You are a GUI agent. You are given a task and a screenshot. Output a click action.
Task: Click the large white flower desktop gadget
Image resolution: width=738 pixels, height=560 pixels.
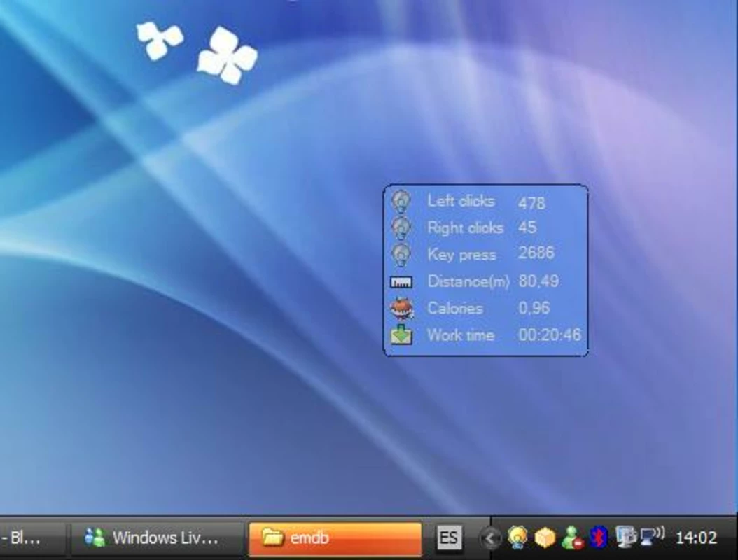tap(228, 55)
